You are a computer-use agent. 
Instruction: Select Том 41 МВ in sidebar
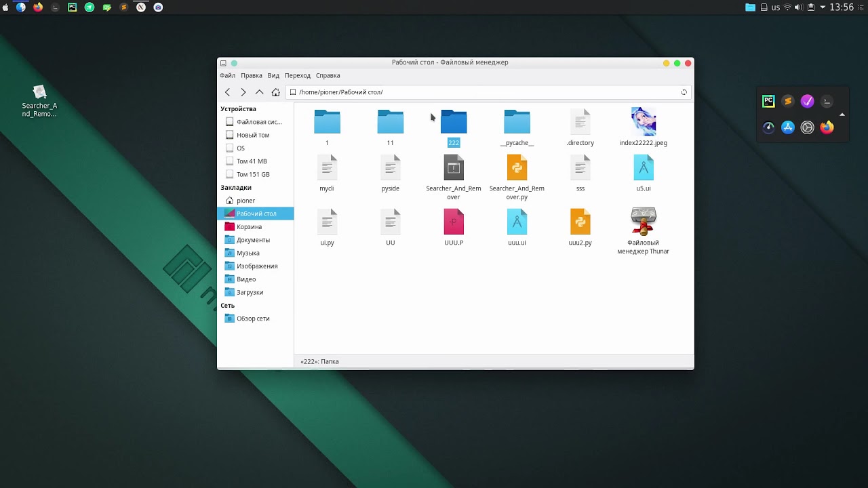tap(256, 161)
